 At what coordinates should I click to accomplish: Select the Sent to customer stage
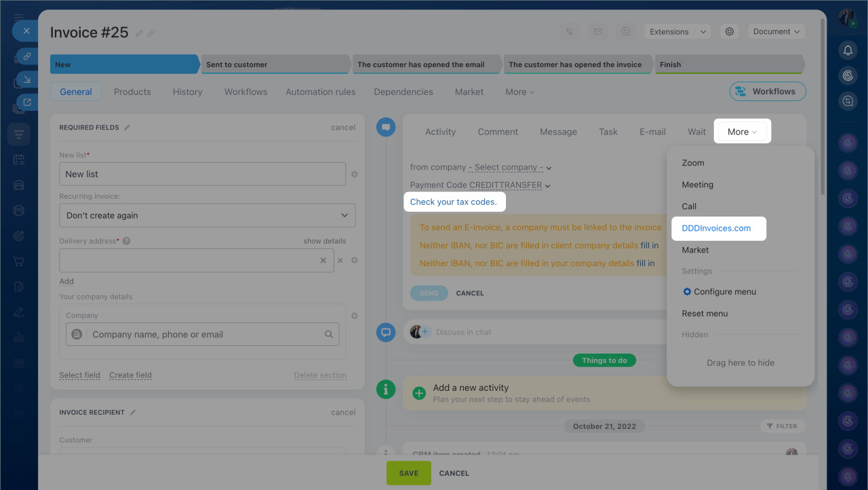(275, 64)
